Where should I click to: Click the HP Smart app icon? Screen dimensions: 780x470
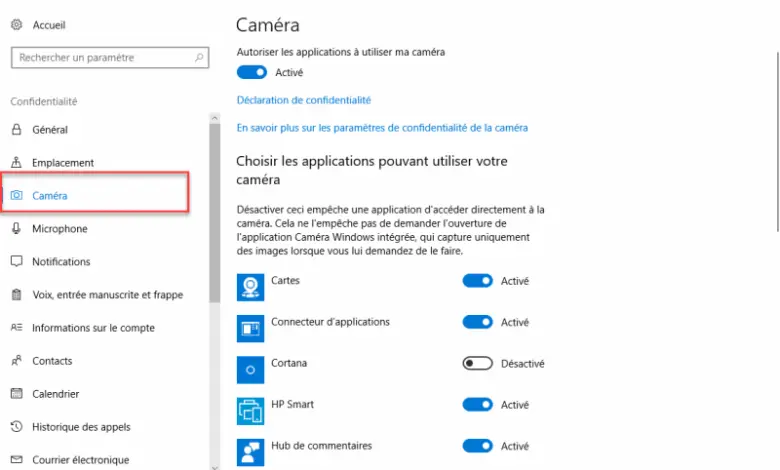(250, 411)
